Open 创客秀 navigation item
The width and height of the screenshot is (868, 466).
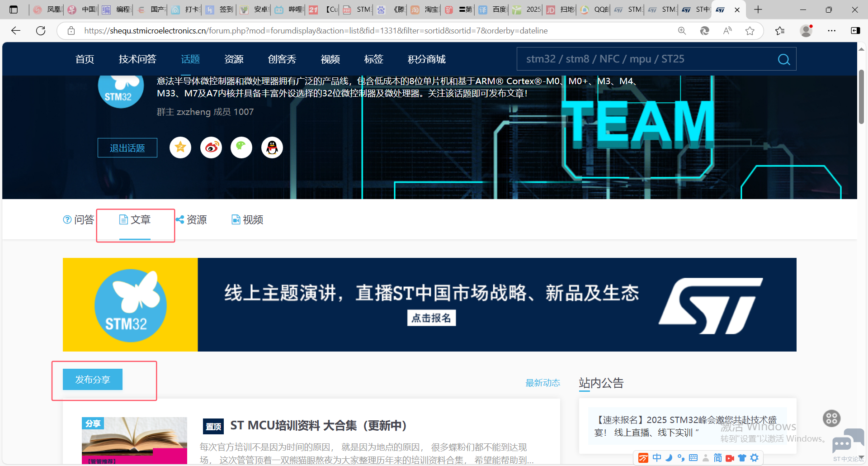click(x=282, y=59)
